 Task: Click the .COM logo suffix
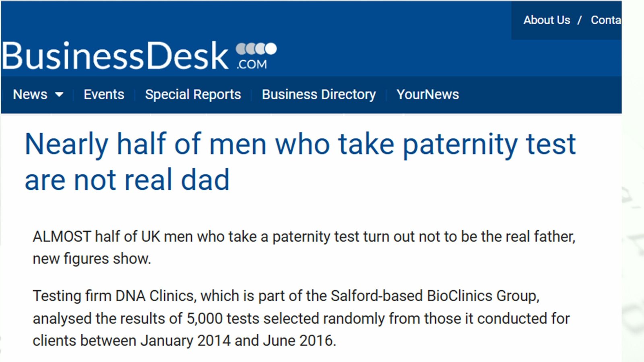pyautogui.click(x=252, y=64)
